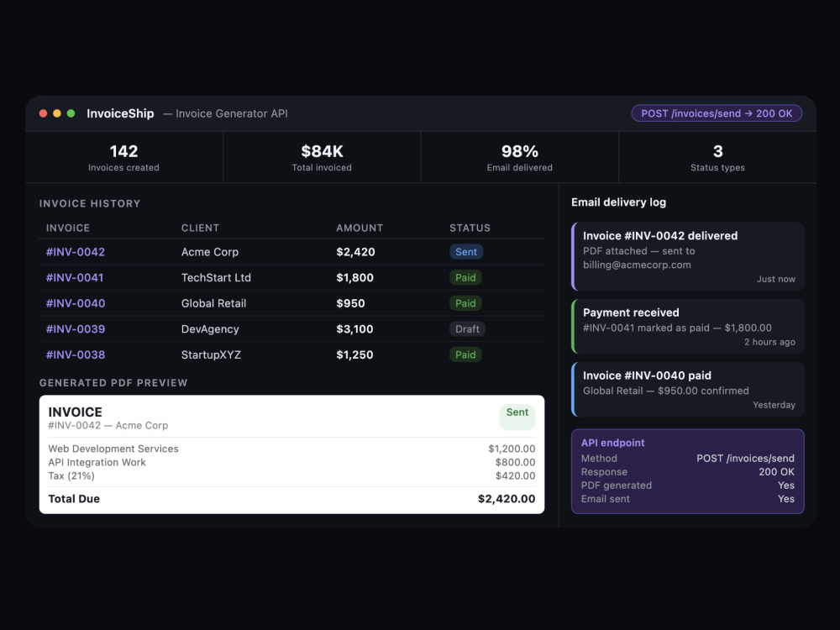Click the Sent badge in PDF preview

tap(517, 413)
